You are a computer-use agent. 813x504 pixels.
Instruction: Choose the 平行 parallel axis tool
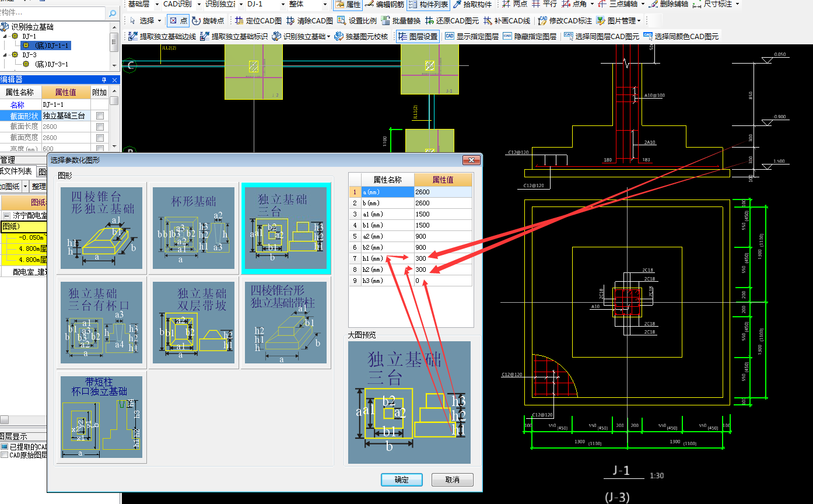(544, 5)
